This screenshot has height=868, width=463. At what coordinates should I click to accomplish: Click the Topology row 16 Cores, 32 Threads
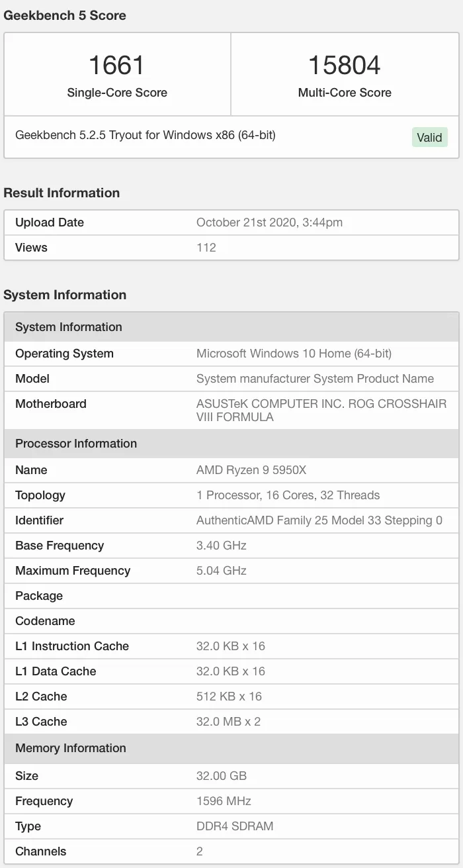[288, 495]
